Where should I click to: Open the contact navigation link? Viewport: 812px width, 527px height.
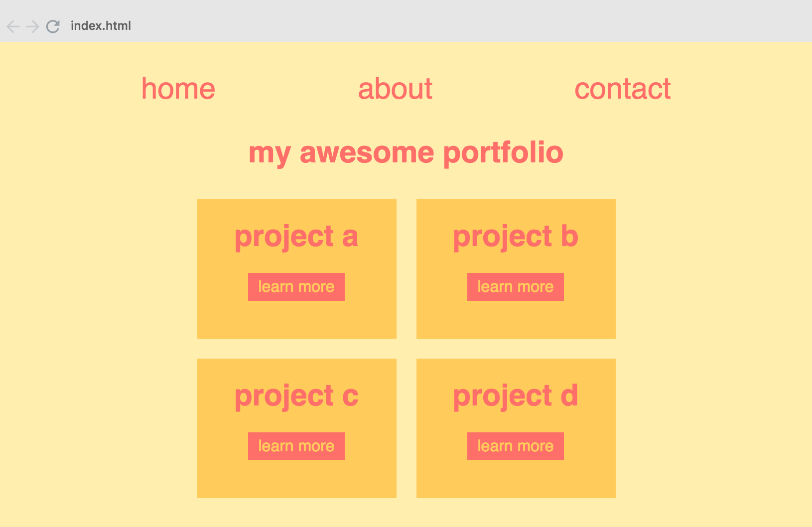623,89
